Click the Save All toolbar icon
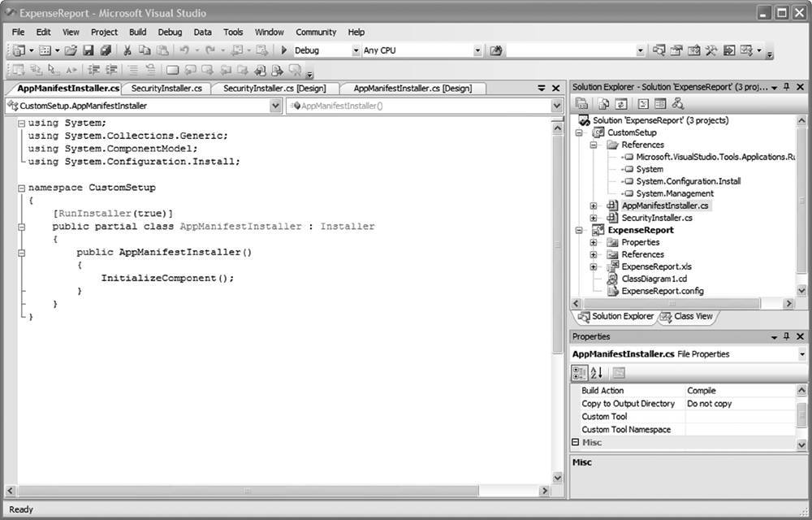Image resolution: width=812 pixels, height=520 pixels. pos(106,50)
